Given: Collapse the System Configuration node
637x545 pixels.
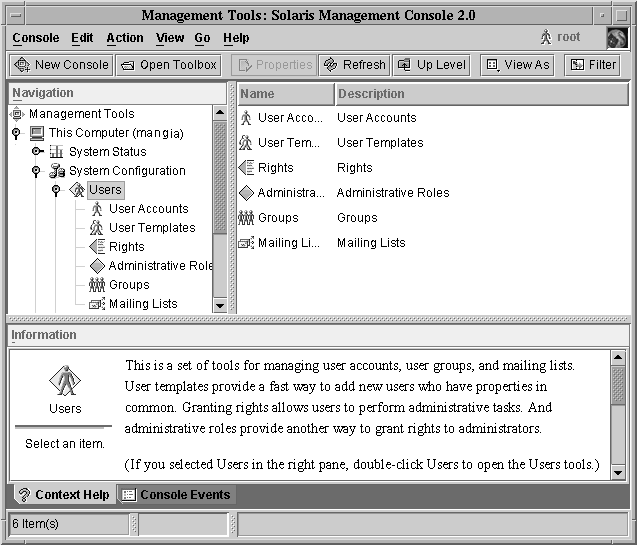Looking at the screenshot, I should point(36,171).
